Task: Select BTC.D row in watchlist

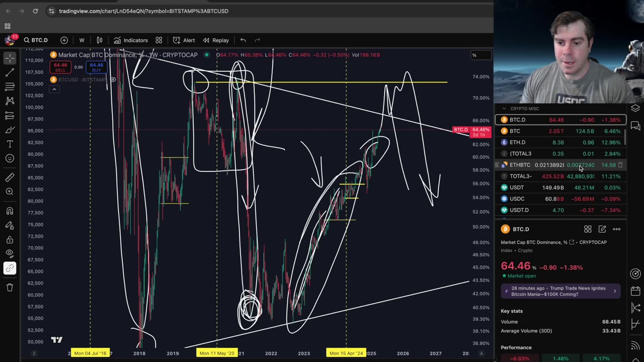Action: (560, 120)
